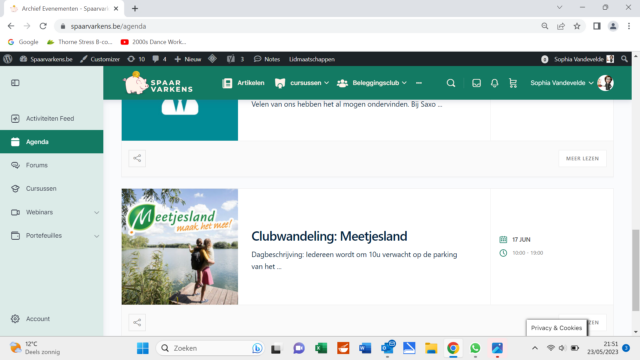Open the Yoast icon with 3
The image size is (640, 360).
pyautogui.click(x=236, y=59)
